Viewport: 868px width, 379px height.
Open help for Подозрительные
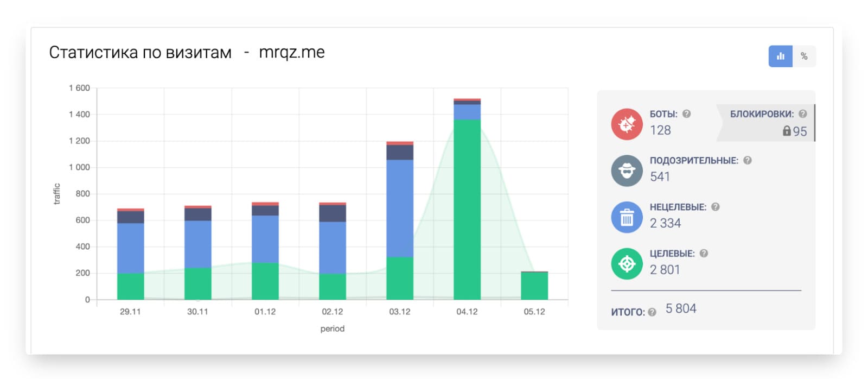[x=747, y=160]
